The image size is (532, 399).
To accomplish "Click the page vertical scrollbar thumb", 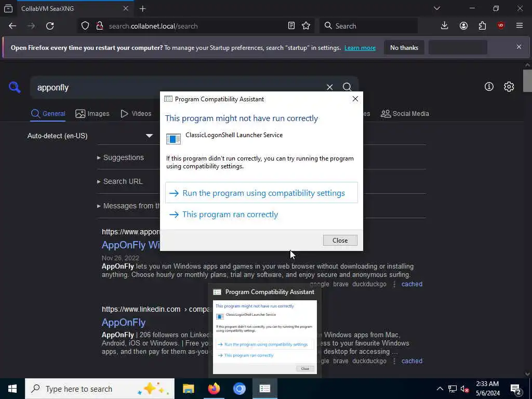I will pos(527,81).
